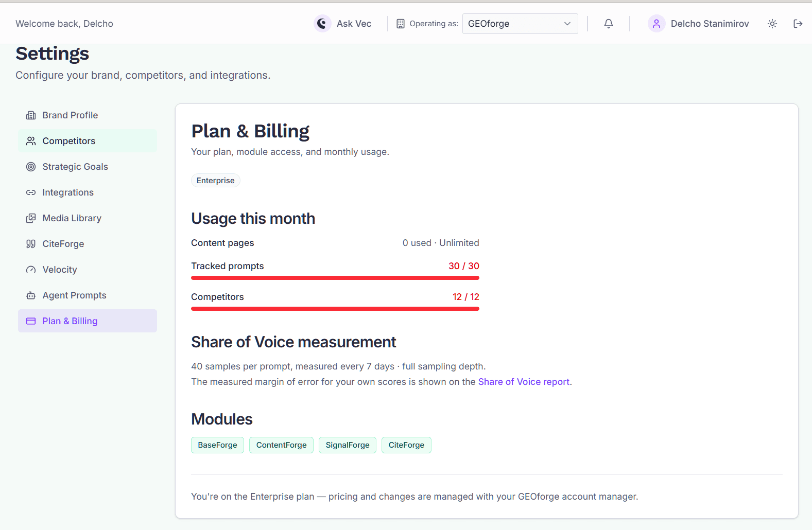Click the 'Content pages' label
Screen dimensions: 812x530
[222, 243]
